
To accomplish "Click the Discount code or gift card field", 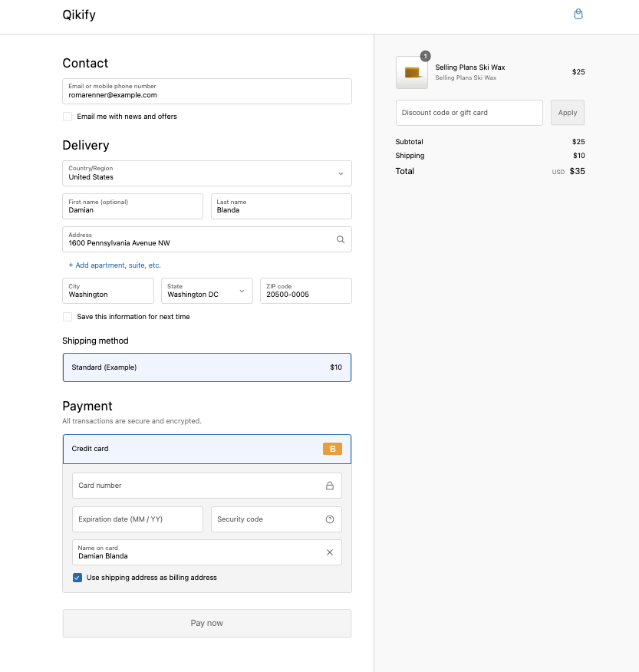I will click(469, 113).
